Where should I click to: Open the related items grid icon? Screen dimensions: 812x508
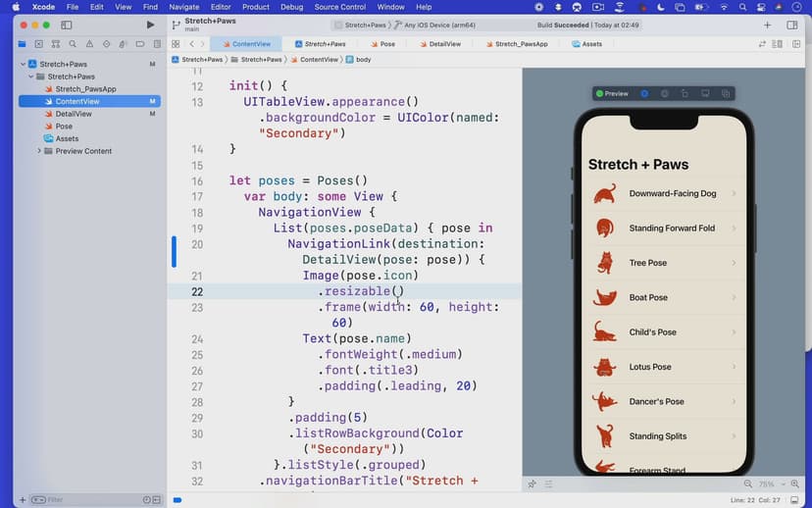point(176,44)
